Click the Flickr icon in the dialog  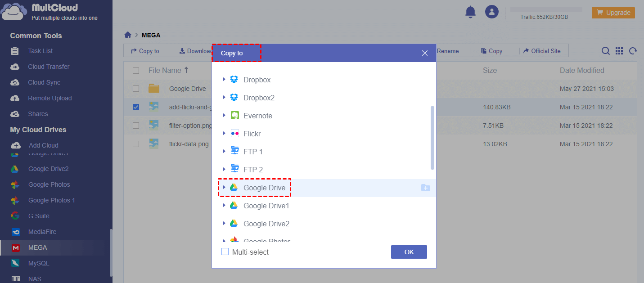(234, 134)
